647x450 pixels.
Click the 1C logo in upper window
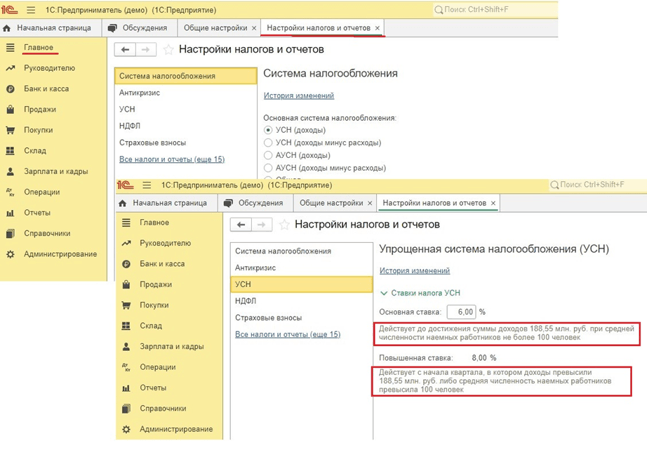tap(9, 9)
